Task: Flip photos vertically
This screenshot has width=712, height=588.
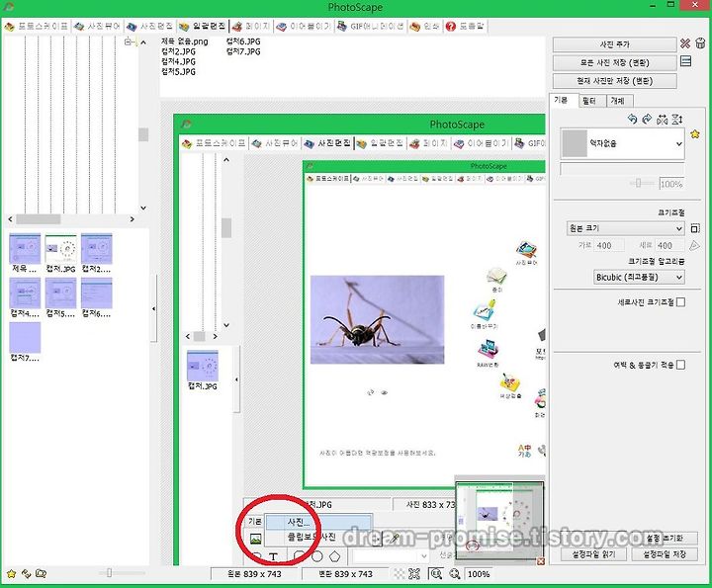Action: click(677, 119)
